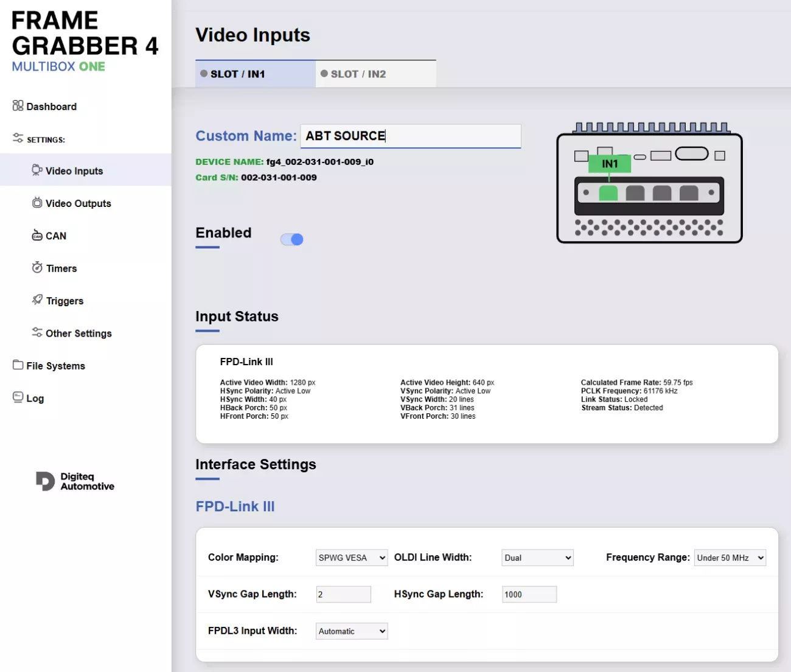The width and height of the screenshot is (791, 672).
Task: Click the Triggers rocket icon
Action: tap(37, 300)
